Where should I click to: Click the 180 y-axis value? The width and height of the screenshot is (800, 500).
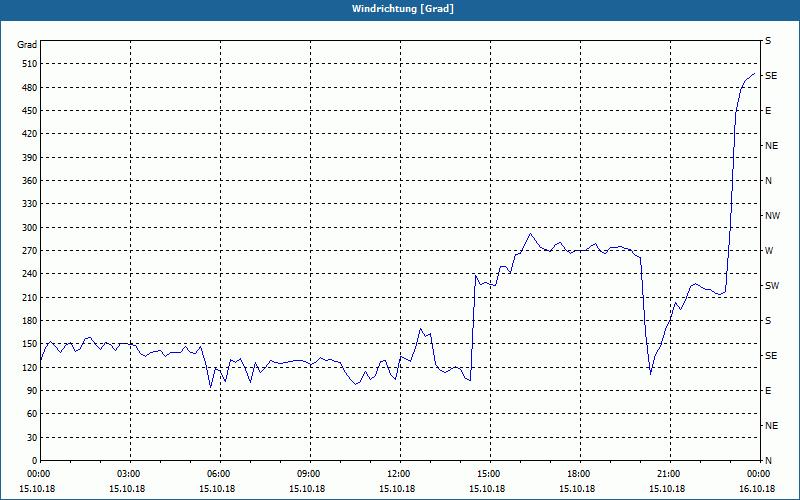(x=30, y=321)
